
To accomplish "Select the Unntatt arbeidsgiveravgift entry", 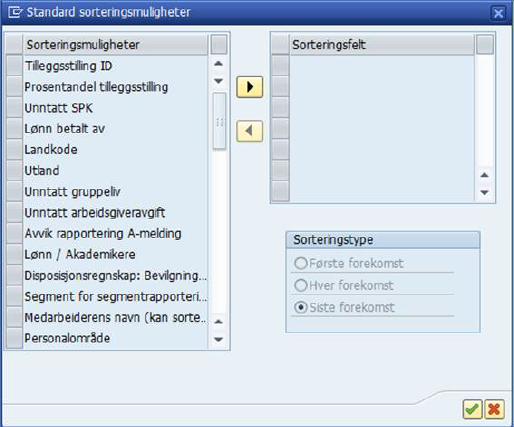I will 115,213.
